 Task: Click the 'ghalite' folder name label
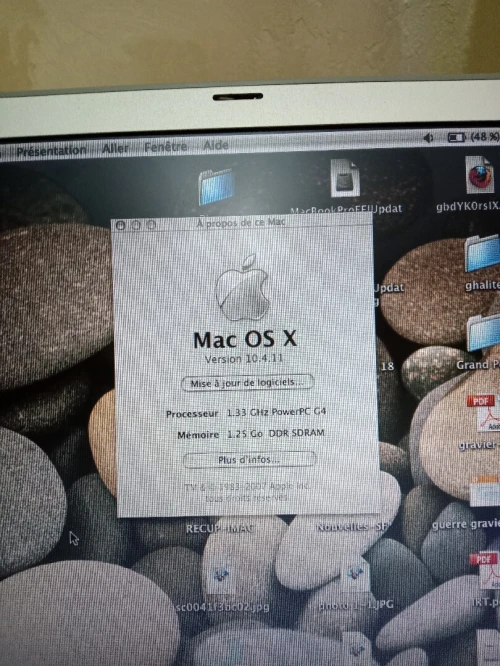(x=482, y=285)
